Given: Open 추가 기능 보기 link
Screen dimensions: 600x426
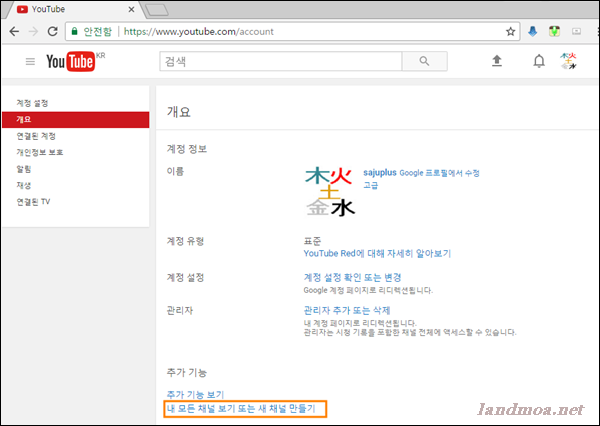Looking at the screenshot, I should coord(195,394).
